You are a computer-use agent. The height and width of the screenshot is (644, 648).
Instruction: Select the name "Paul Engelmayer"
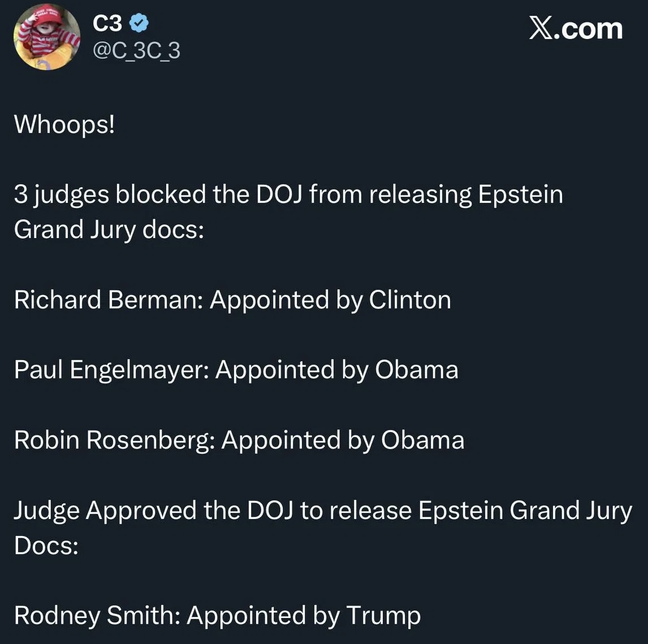point(111,370)
